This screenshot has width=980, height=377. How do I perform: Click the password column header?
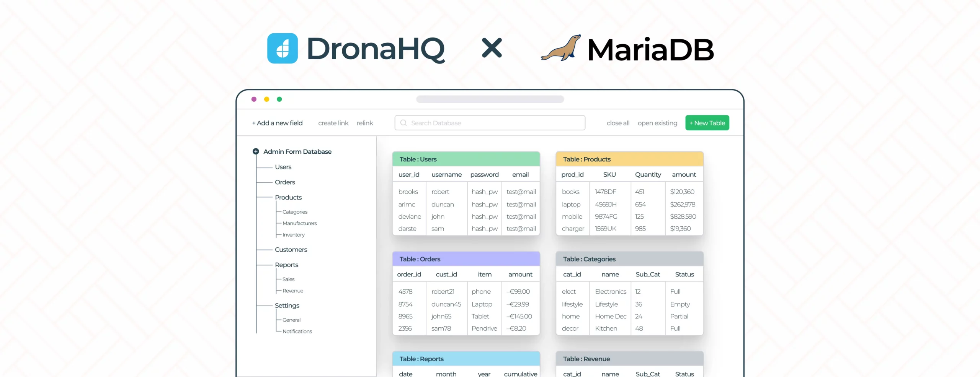pos(484,174)
